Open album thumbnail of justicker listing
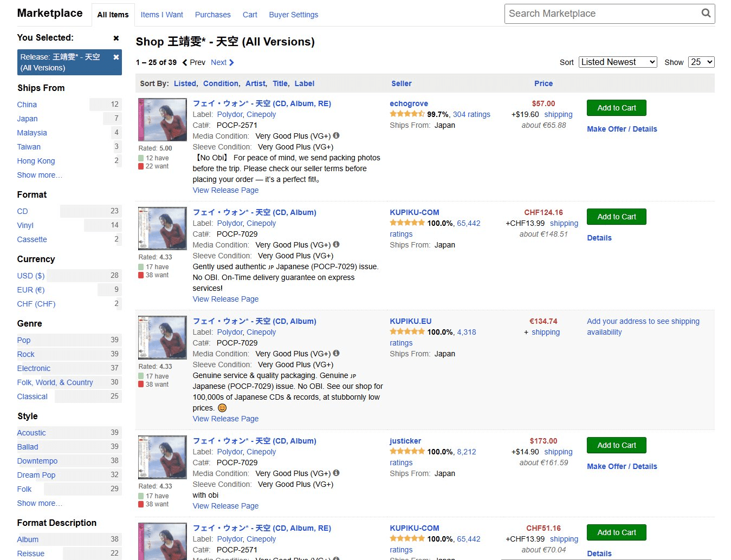This screenshot has width=731, height=560. pos(163,457)
